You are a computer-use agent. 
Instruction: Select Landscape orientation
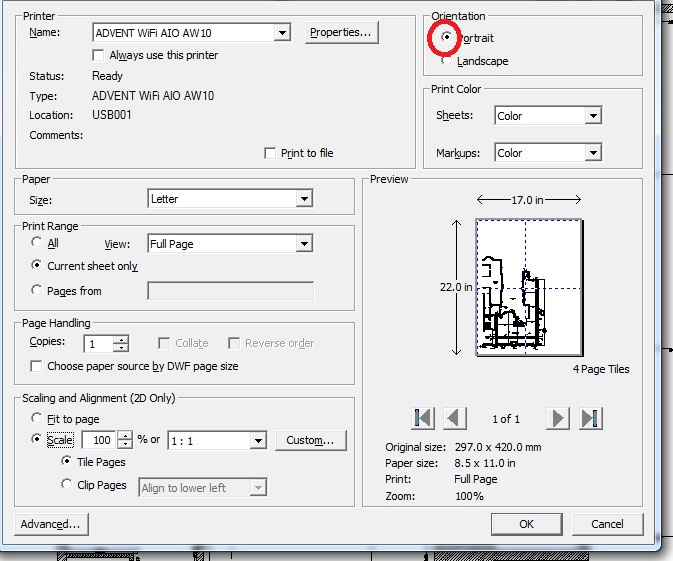[x=446, y=61]
